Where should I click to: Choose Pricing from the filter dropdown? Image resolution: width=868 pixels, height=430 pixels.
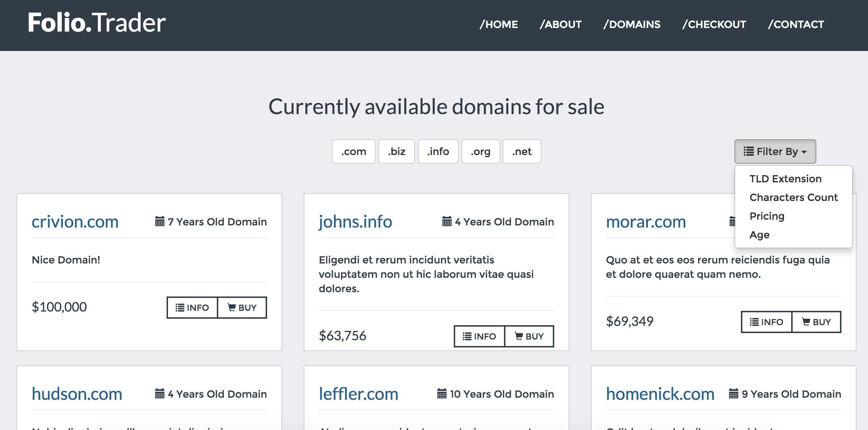point(767,216)
